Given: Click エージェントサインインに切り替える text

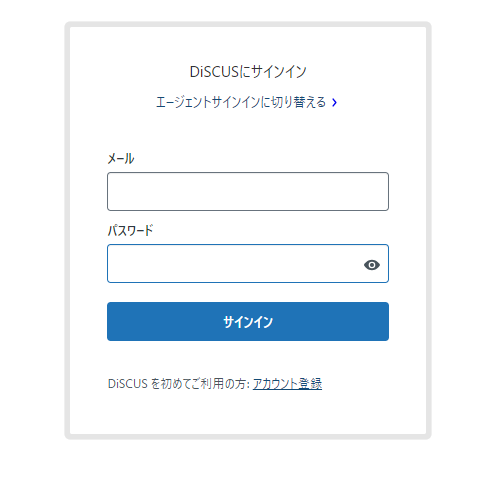Looking at the screenshot, I should [241, 102].
